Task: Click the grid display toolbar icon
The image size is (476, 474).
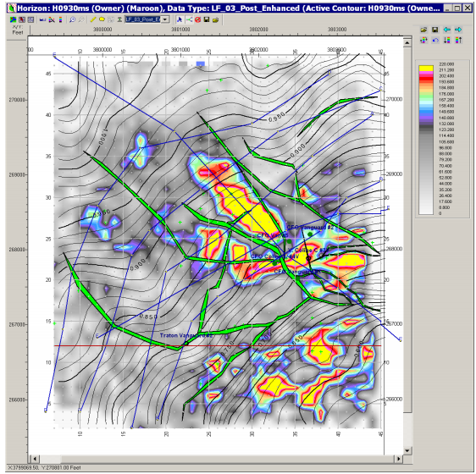Action: click(x=31, y=19)
